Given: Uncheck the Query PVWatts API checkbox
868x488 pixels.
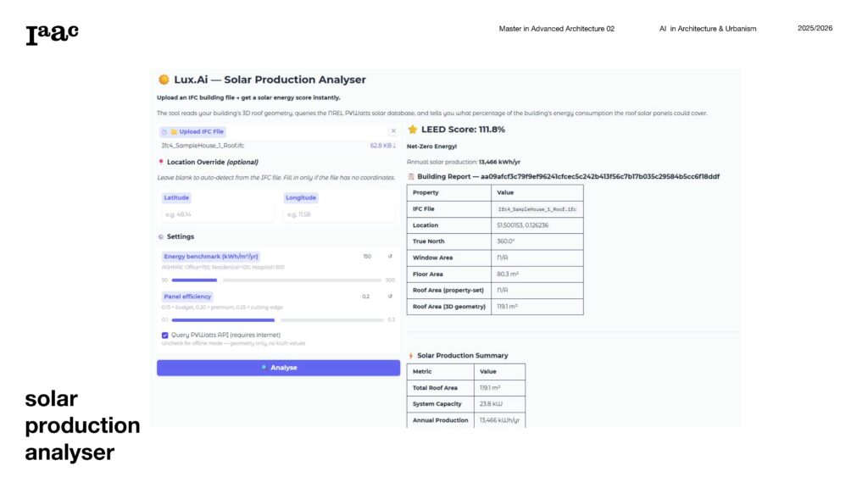Looking at the screenshot, I should [165, 335].
